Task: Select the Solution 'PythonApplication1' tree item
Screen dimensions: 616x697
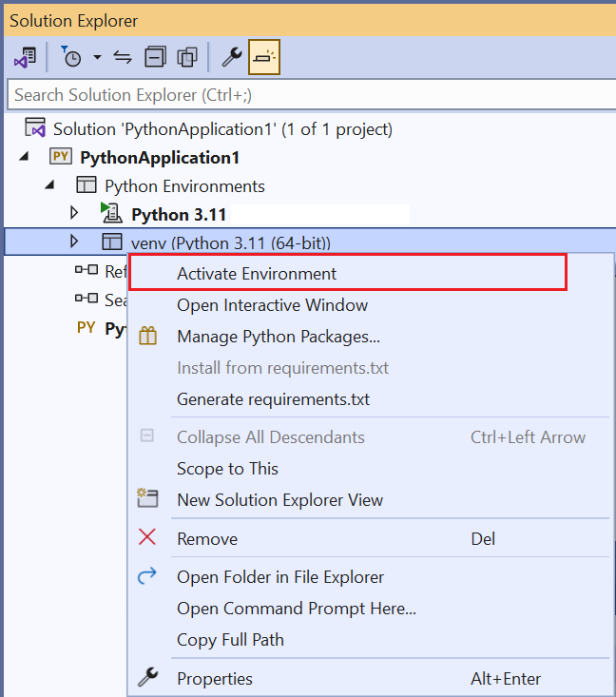Action: [222, 128]
